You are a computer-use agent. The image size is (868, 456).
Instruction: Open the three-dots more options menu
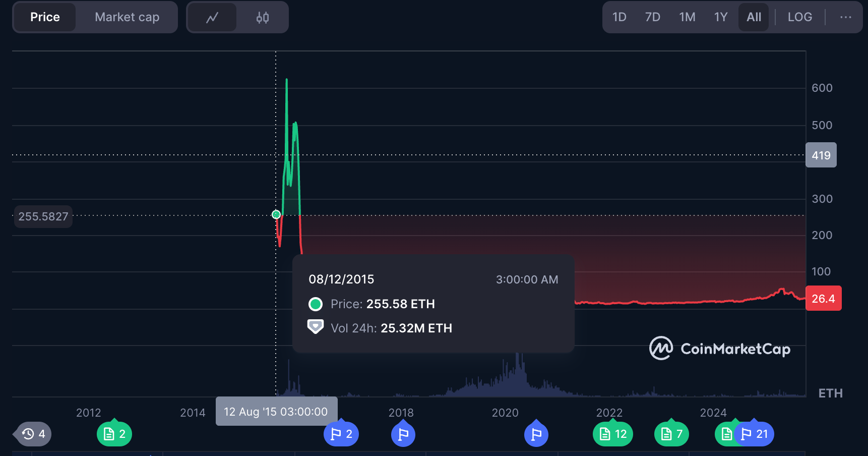(x=845, y=17)
